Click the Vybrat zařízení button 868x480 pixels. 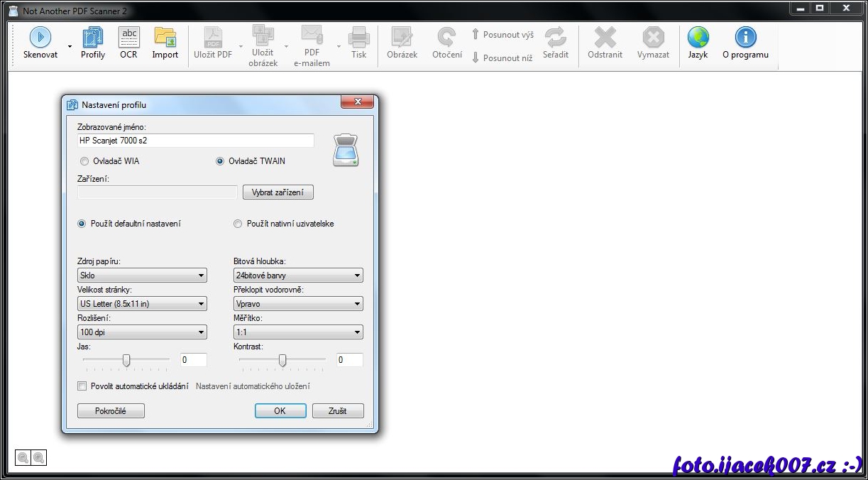click(278, 192)
